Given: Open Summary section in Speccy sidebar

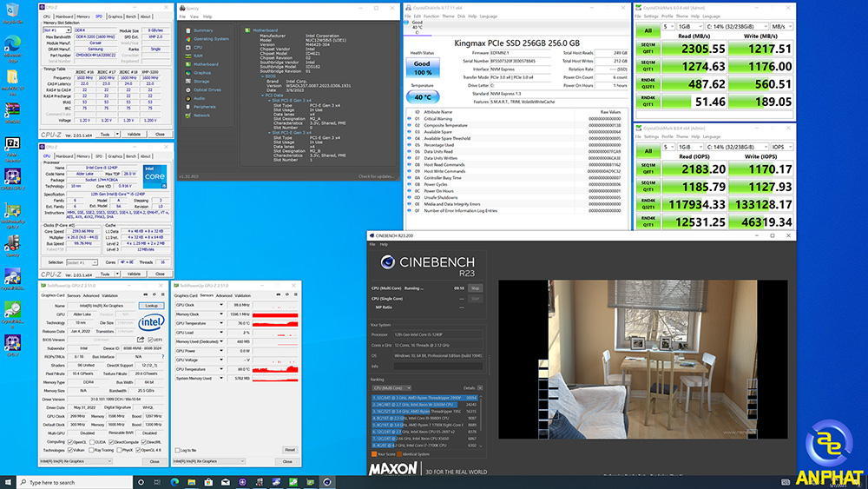Looking at the screenshot, I should 202,30.
